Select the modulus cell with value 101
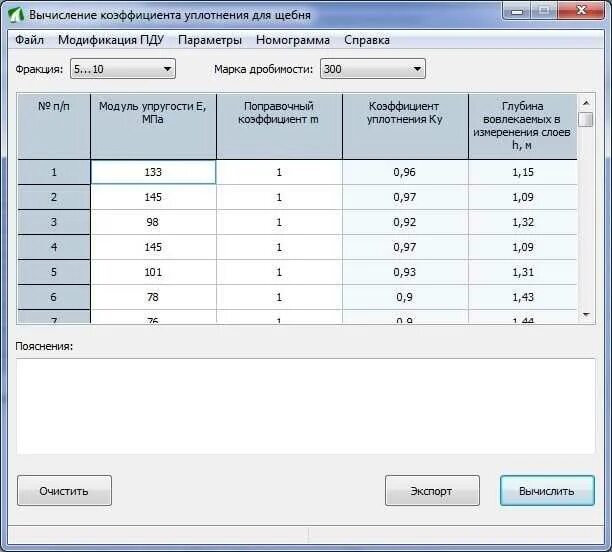612x552 pixels. coord(153,272)
